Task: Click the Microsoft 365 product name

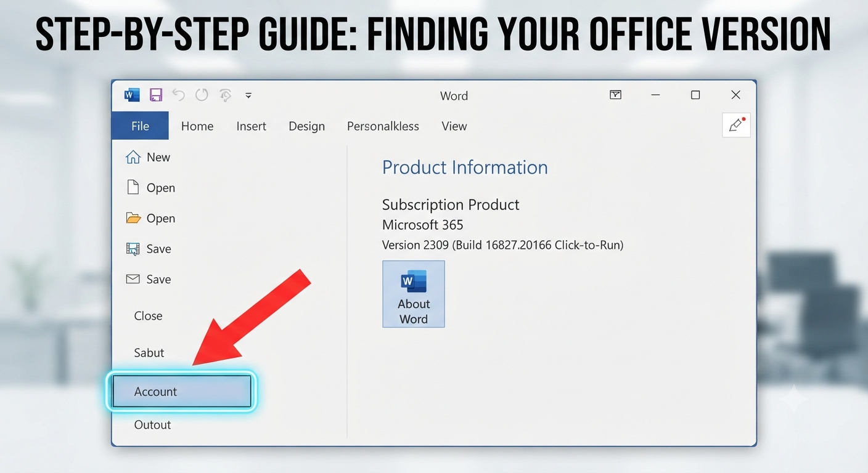Action: pos(423,225)
